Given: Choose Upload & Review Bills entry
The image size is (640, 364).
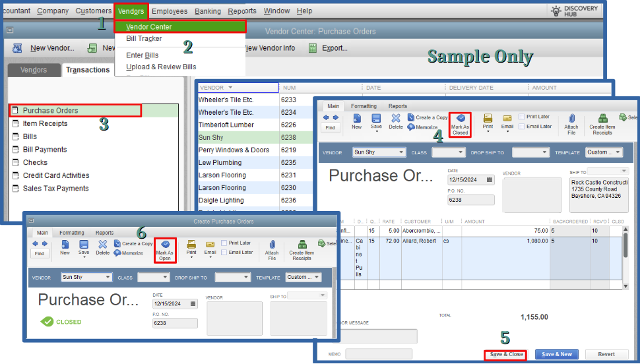Looking at the screenshot, I should point(161,67).
